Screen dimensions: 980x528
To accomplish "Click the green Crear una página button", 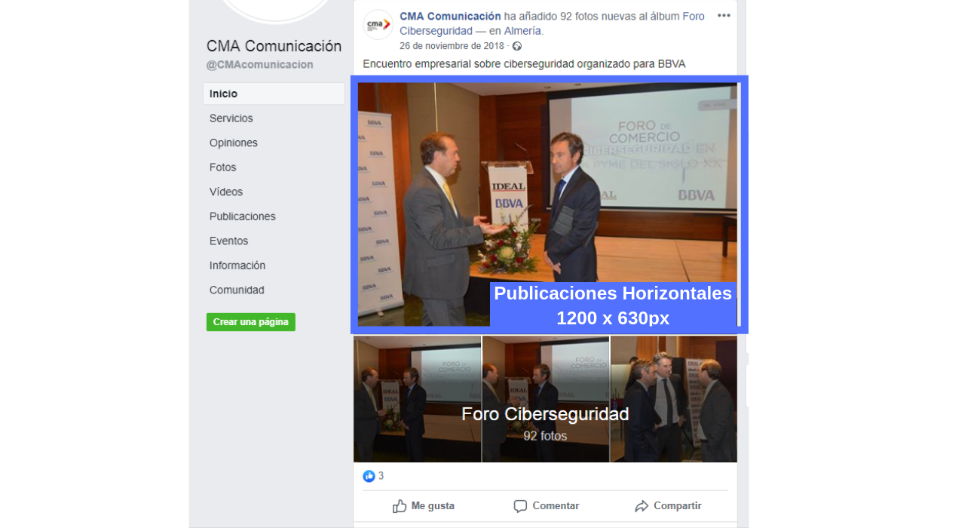I will tap(251, 322).
